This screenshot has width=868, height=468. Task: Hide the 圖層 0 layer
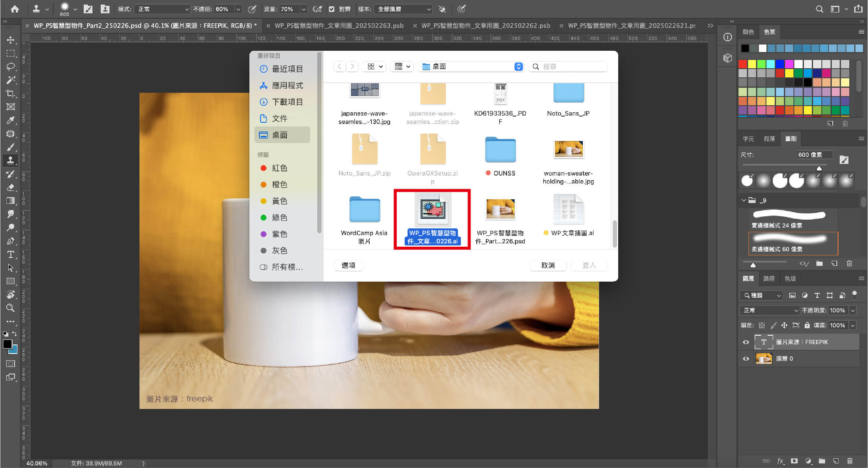pyautogui.click(x=746, y=359)
